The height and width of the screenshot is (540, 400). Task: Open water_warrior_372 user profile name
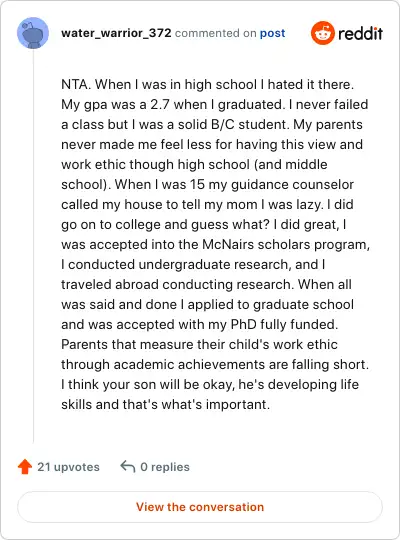[x=116, y=33]
